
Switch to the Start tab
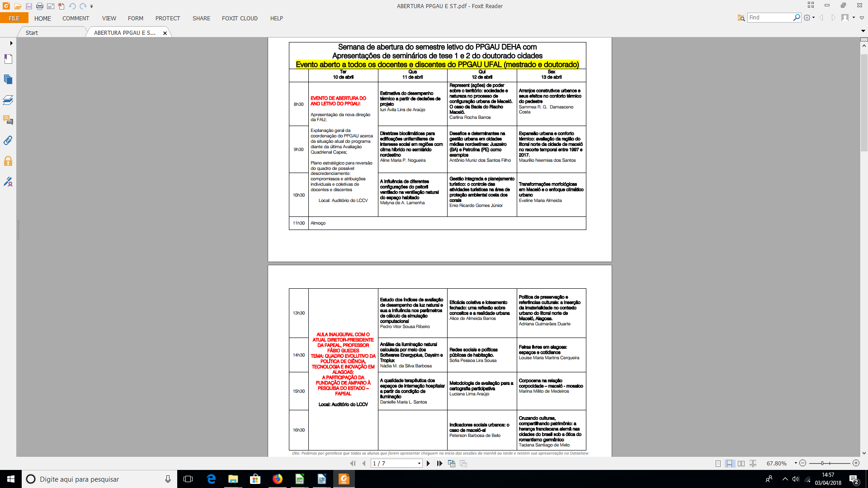pyautogui.click(x=32, y=33)
